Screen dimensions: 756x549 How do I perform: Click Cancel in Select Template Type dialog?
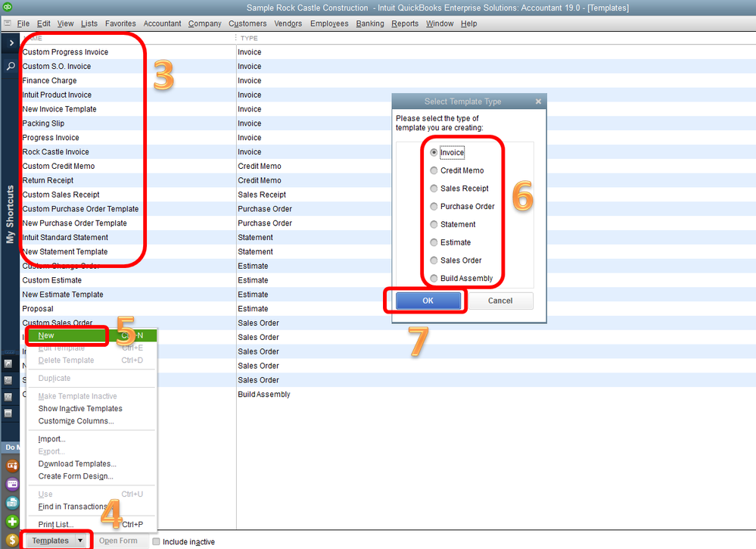[x=500, y=301]
